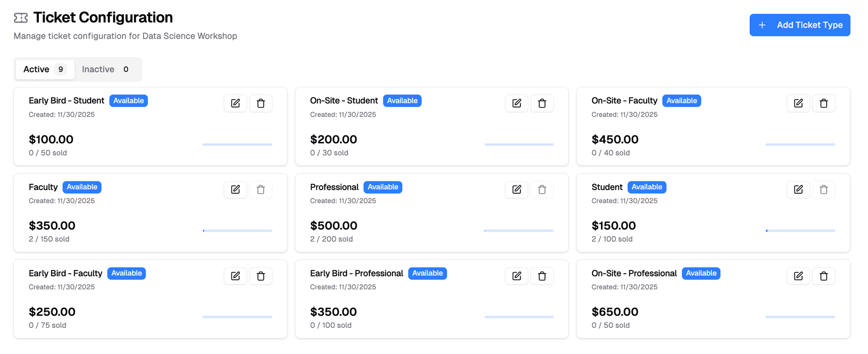The image size is (868, 354).
Task: Open the edit pencil on On-Site - Professional
Action: (798, 275)
